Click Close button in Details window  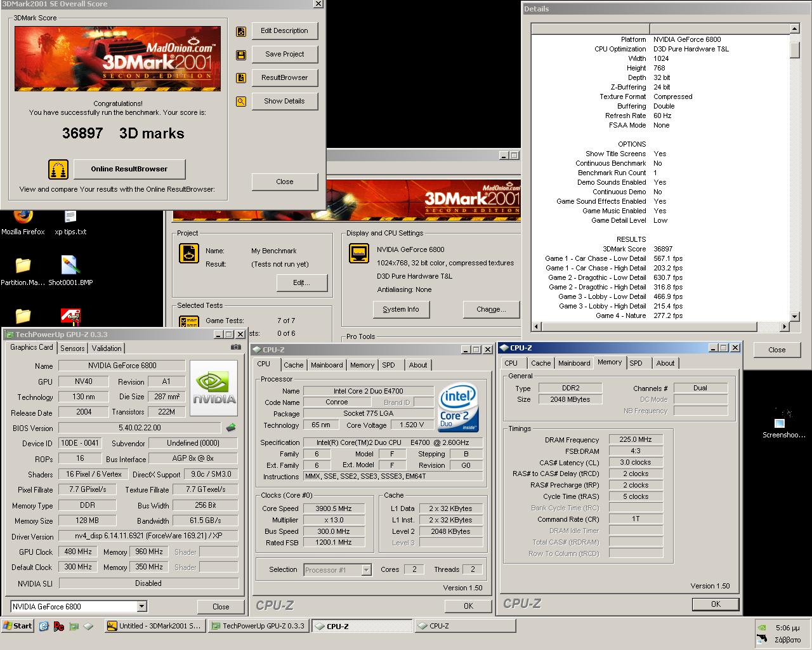(776, 350)
